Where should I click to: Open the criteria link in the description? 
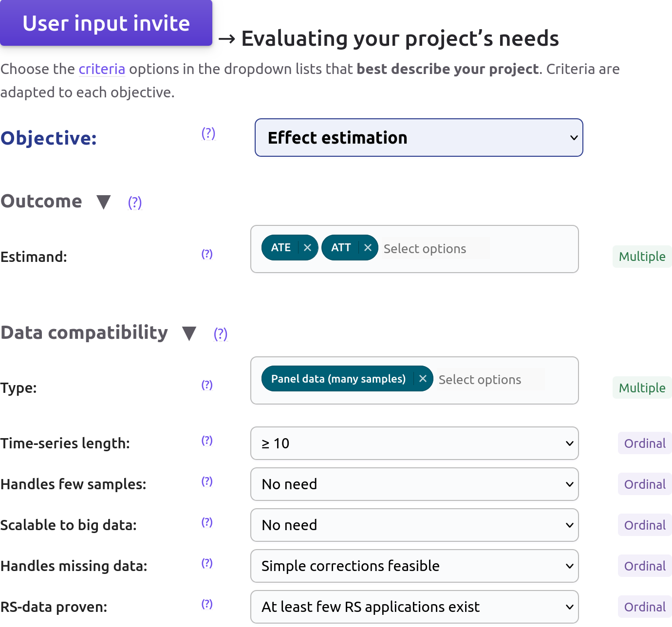tap(102, 69)
